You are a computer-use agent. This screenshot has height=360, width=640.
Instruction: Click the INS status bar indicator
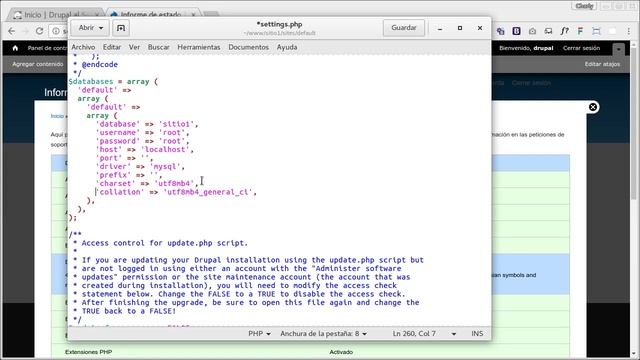click(477, 333)
